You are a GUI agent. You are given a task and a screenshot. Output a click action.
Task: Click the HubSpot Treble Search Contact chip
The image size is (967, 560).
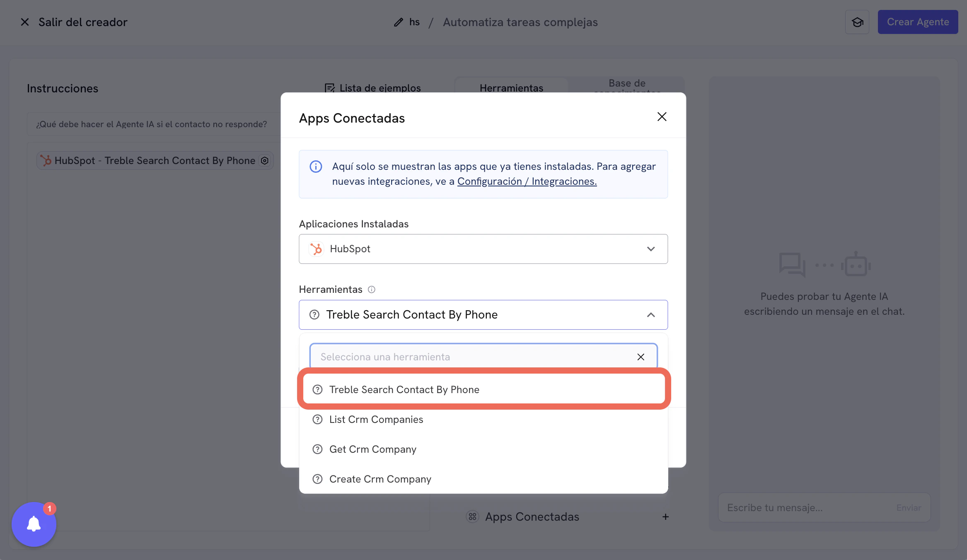[x=155, y=161]
